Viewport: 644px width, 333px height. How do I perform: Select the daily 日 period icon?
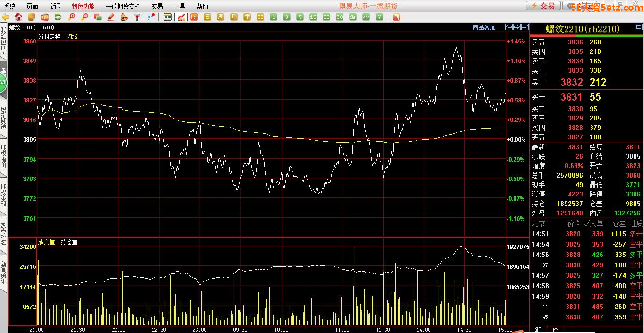coord(207,17)
